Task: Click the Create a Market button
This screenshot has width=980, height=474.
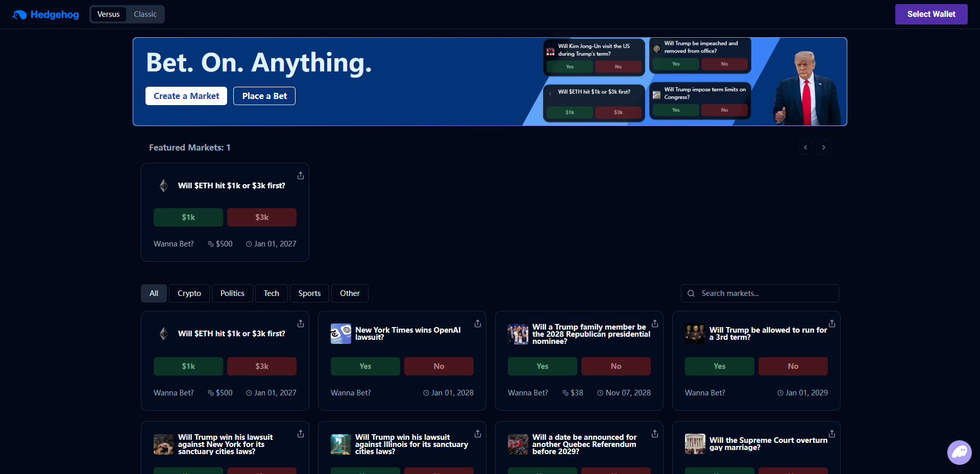Action: 186,96
